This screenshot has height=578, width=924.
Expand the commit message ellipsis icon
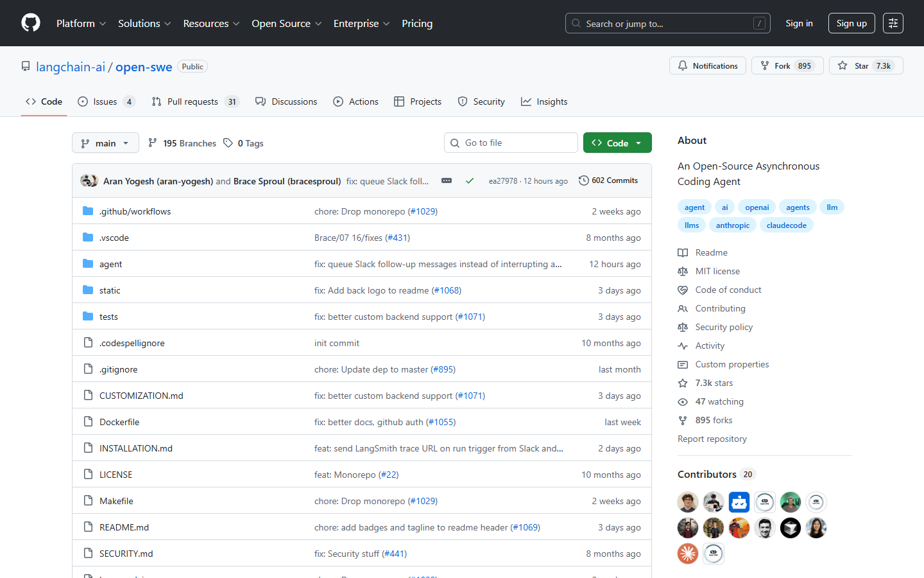[447, 180]
